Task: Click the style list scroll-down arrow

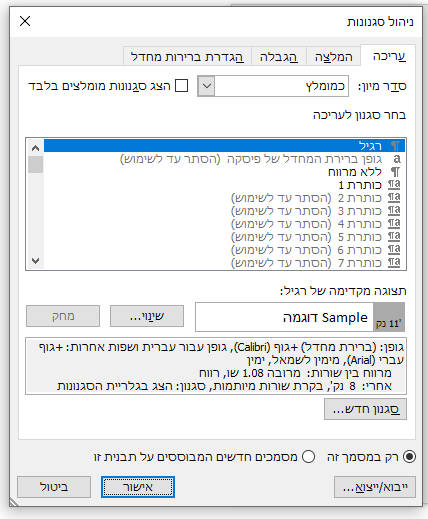Action: pyautogui.click(x=35, y=261)
